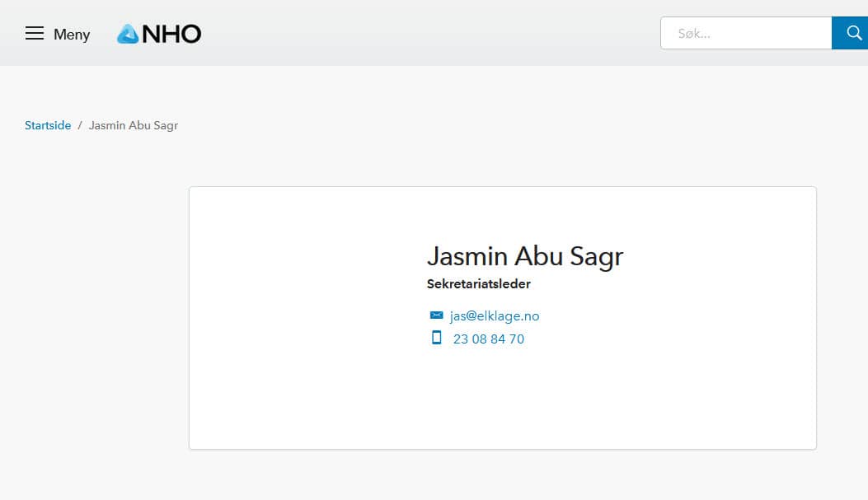Open the jas@elklage.no email link

(495, 315)
